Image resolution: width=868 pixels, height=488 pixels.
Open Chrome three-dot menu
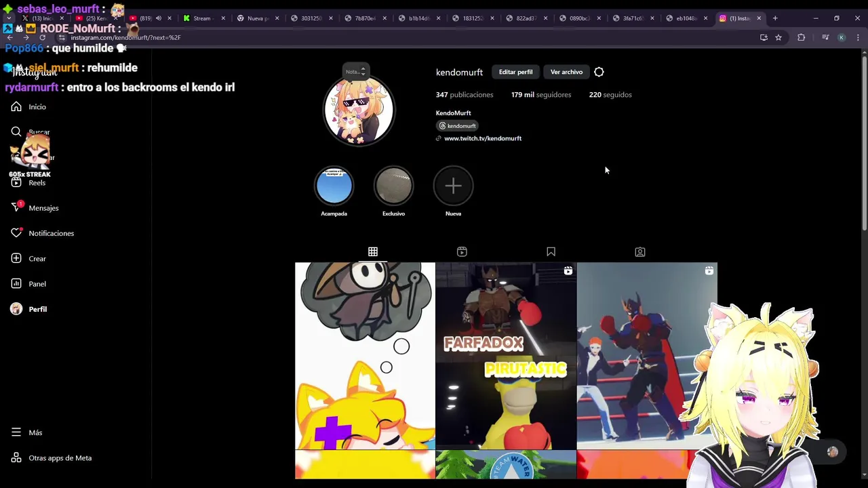pos(858,37)
